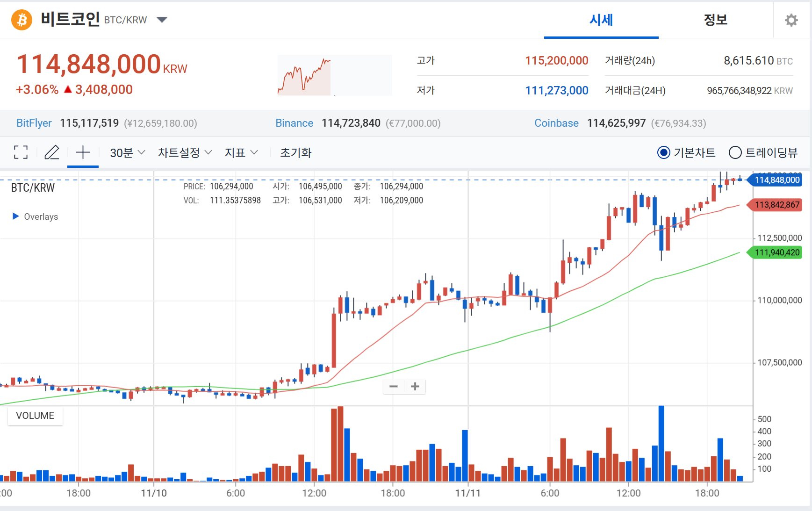812x511 pixels.
Task: Click the 고가 value 115,200,000
Action: pyautogui.click(x=556, y=61)
